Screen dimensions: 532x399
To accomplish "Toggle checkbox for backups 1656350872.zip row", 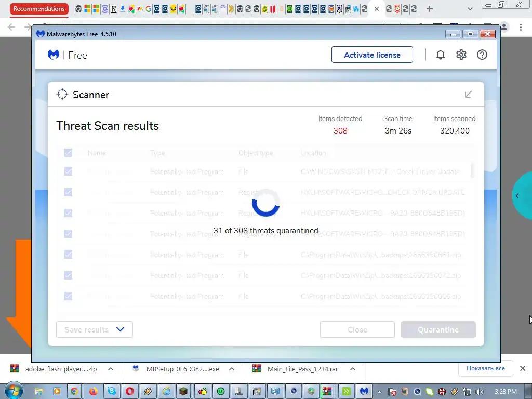I will (x=68, y=275).
